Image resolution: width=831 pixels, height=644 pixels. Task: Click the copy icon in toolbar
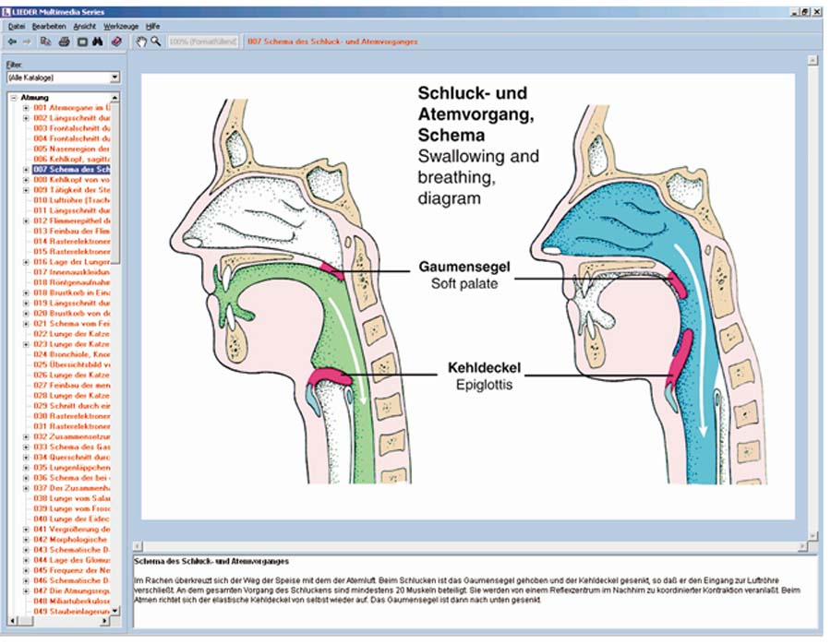(46, 42)
